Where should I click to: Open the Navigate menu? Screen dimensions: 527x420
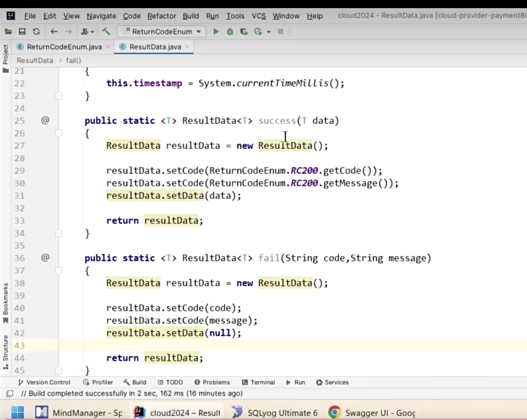101,16
